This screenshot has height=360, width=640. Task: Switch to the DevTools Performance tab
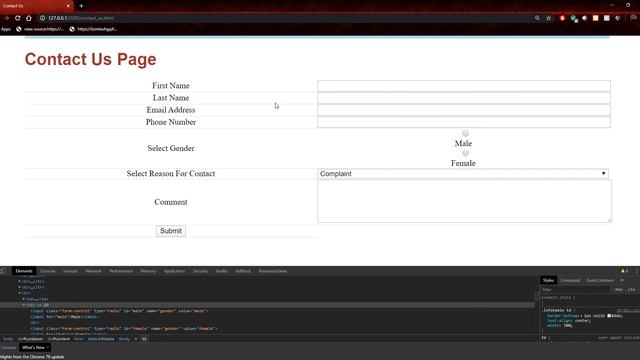point(121,271)
